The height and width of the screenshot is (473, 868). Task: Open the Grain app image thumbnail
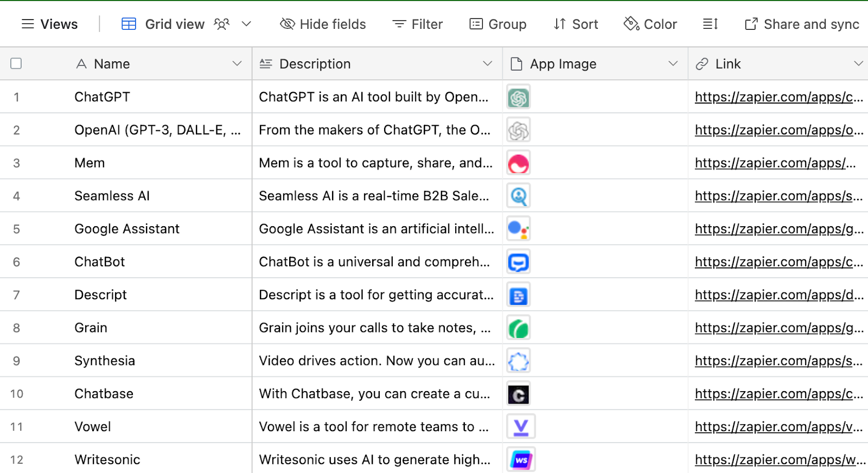(x=519, y=328)
